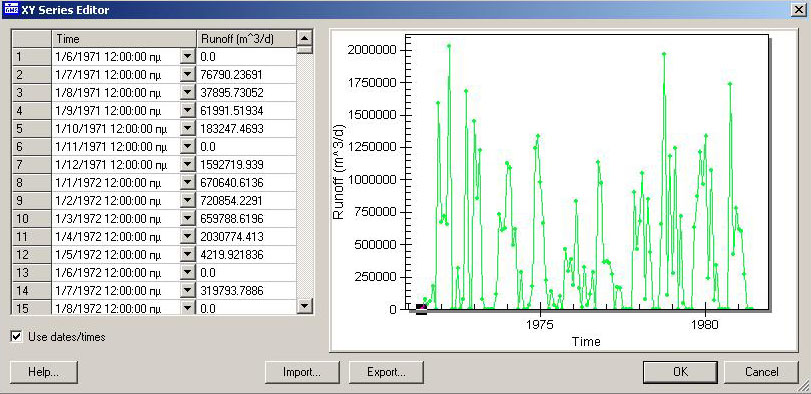Open date dropdown for 1/7/1972 row
This screenshot has height=394, width=811.
[187, 291]
